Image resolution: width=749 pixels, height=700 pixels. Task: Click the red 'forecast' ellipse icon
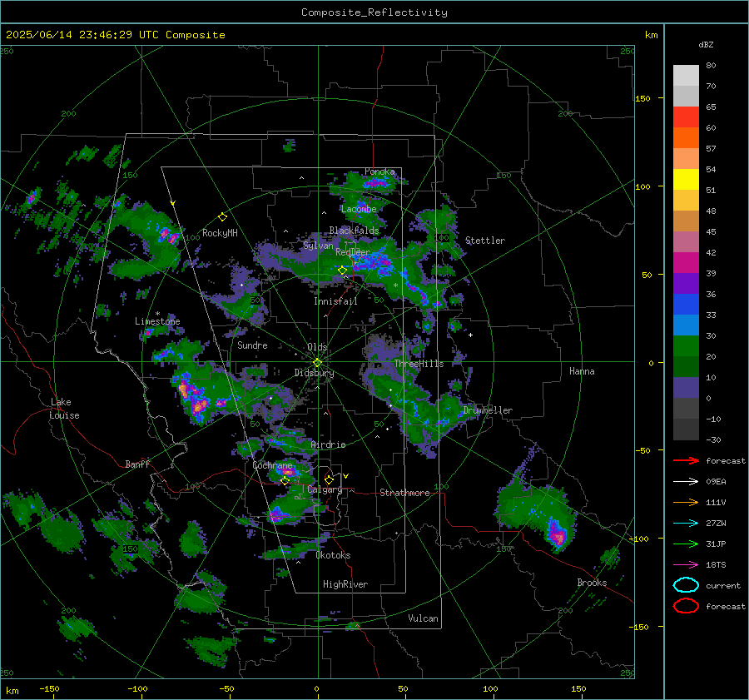click(686, 606)
